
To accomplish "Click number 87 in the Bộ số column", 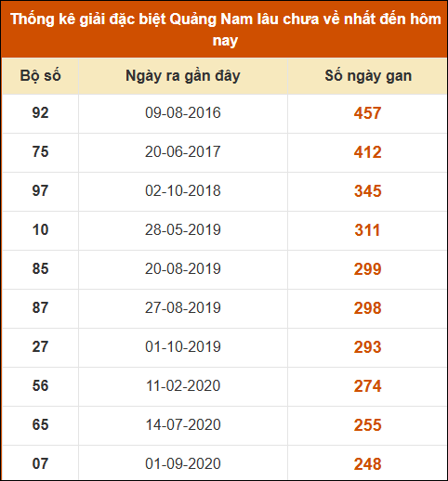I will [x=40, y=307].
